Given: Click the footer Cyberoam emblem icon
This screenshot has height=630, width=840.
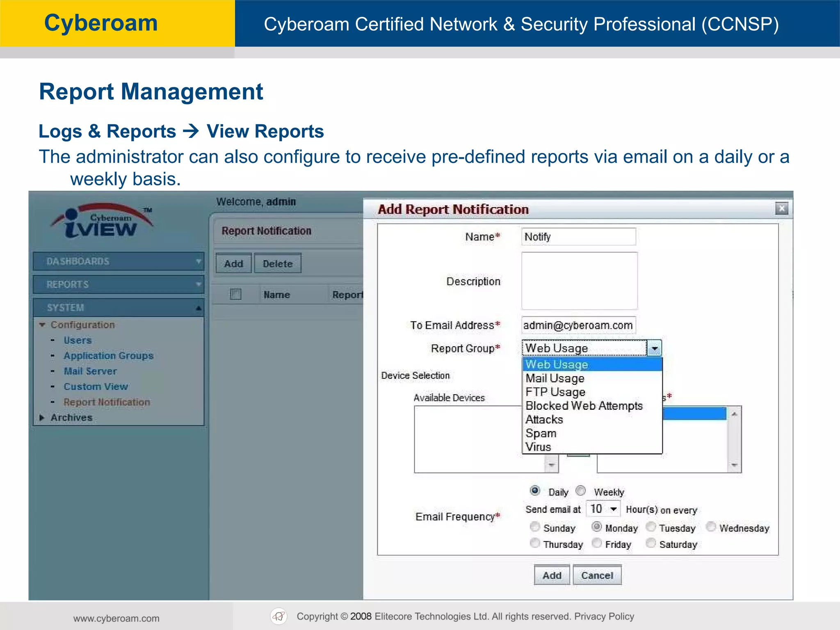Looking at the screenshot, I should [279, 616].
